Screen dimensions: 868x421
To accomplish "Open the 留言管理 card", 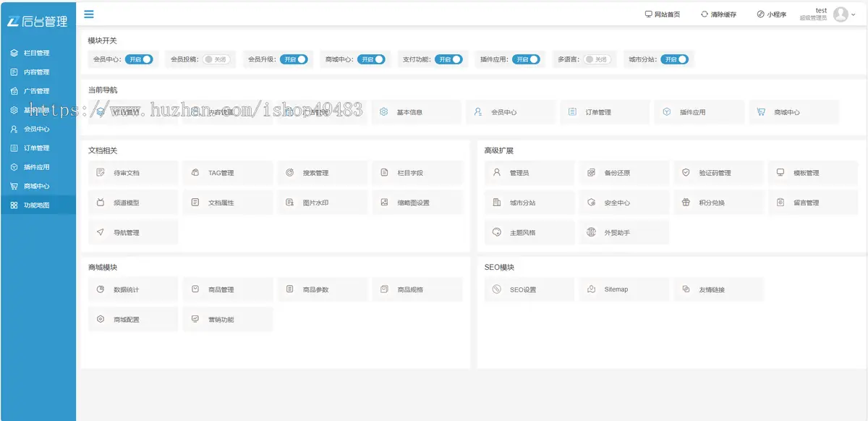I will pyautogui.click(x=813, y=203).
